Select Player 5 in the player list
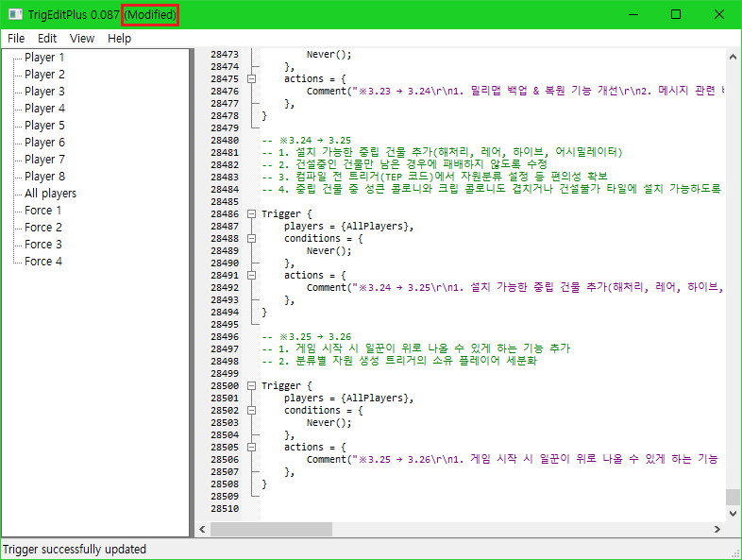This screenshot has height=560, width=742. [44, 126]
